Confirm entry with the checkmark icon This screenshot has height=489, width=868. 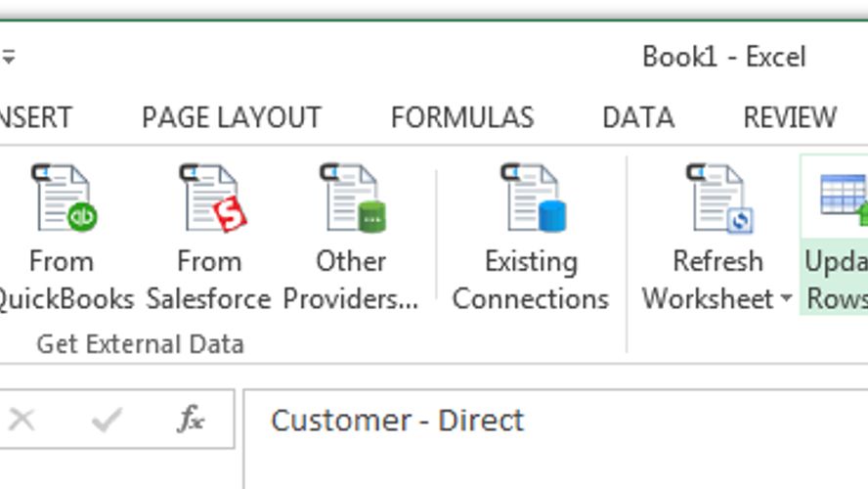pos(106,421)
